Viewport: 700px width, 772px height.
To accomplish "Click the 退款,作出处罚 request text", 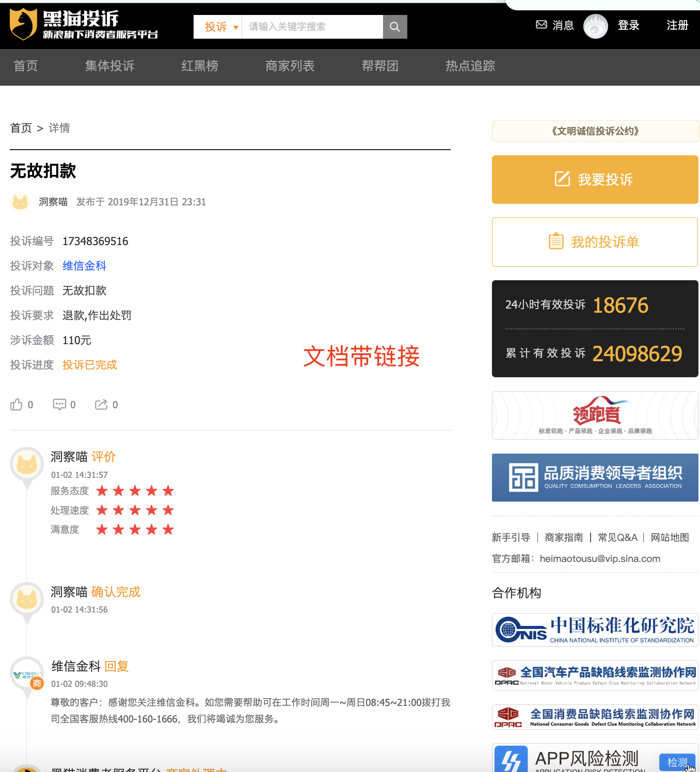I will point(97,315).
